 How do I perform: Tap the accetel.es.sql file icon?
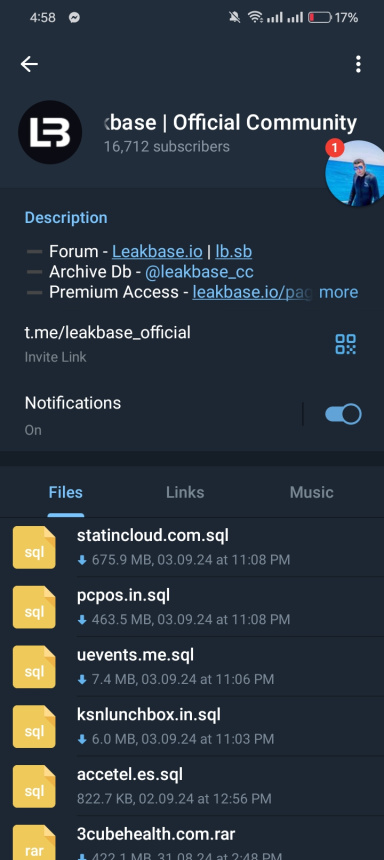(x=34, y=787)
